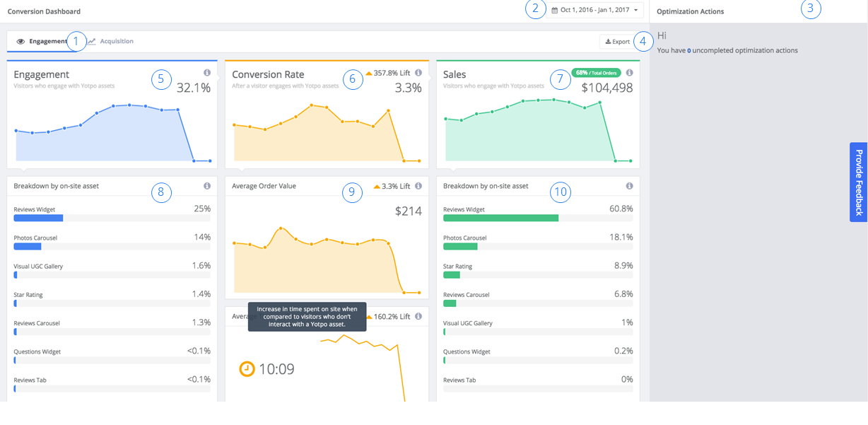Viewport: 868px width, 425px height.
Task: Click the 357.8% Lift indicator
Action: [387, 73]
